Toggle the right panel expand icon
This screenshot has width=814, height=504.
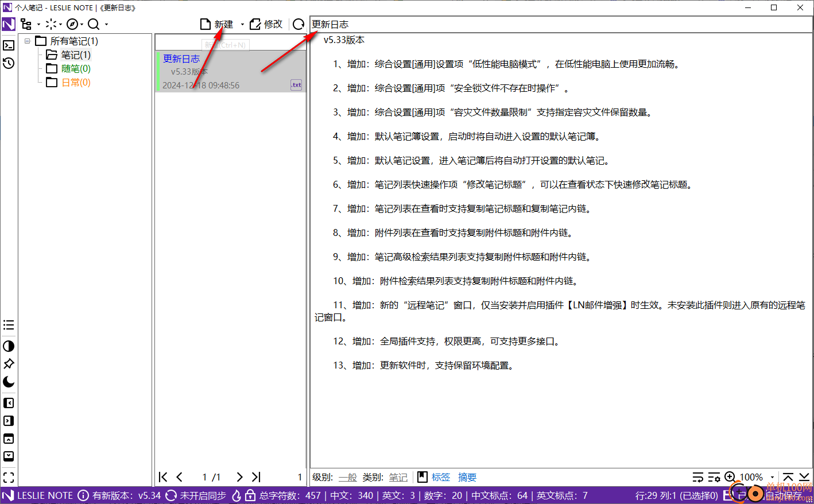point(9,421)
